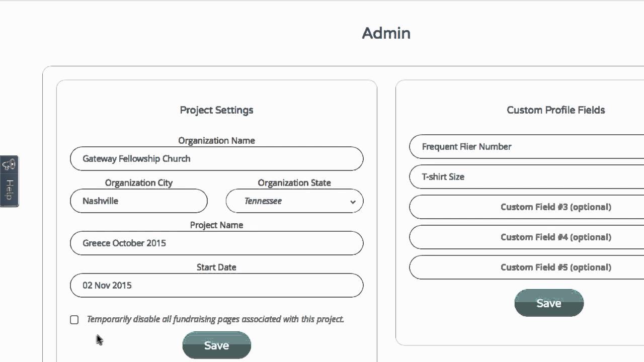
Task: Click the Admin page heading
Action: point(386,33)
